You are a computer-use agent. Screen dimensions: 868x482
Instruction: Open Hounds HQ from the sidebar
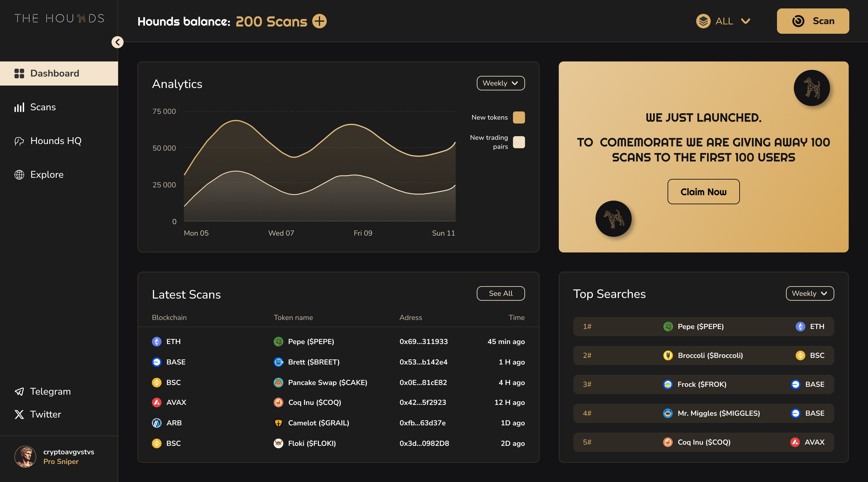pos(48,141)
